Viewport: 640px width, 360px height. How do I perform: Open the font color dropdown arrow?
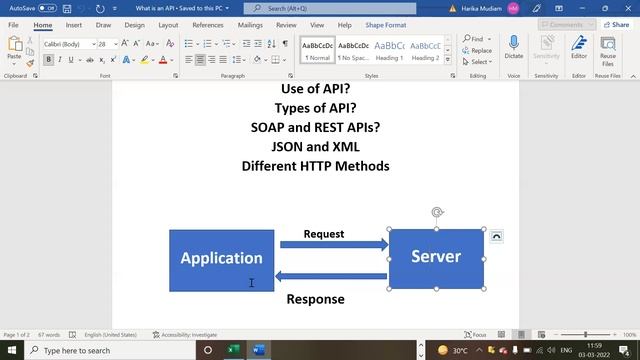coord(172,60)
